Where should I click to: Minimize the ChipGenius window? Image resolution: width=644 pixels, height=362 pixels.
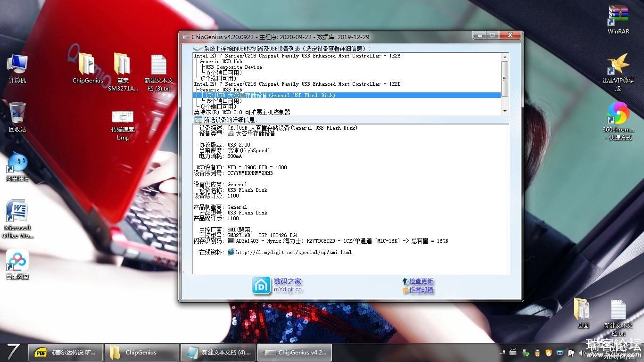480,35
